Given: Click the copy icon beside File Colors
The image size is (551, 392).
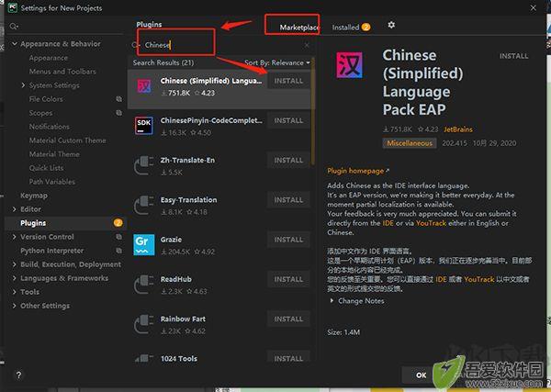Looking at the screenshot, I should (x=119, y=99).
